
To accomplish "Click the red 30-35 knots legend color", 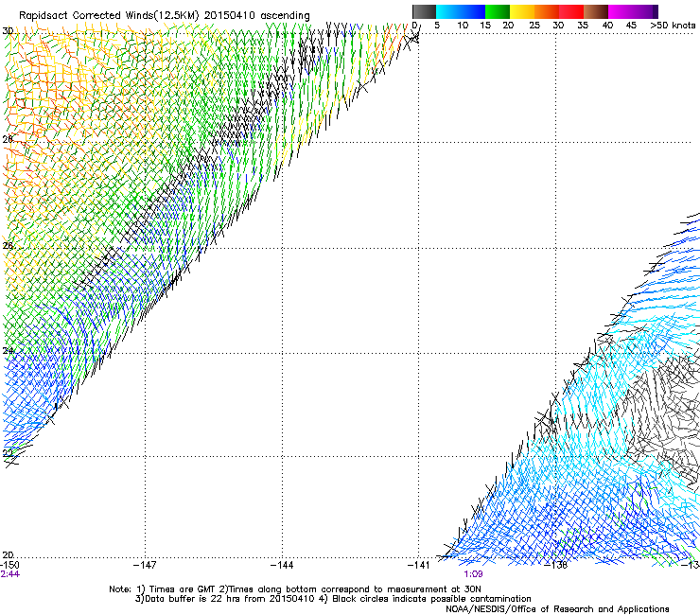I will (571, 11).
